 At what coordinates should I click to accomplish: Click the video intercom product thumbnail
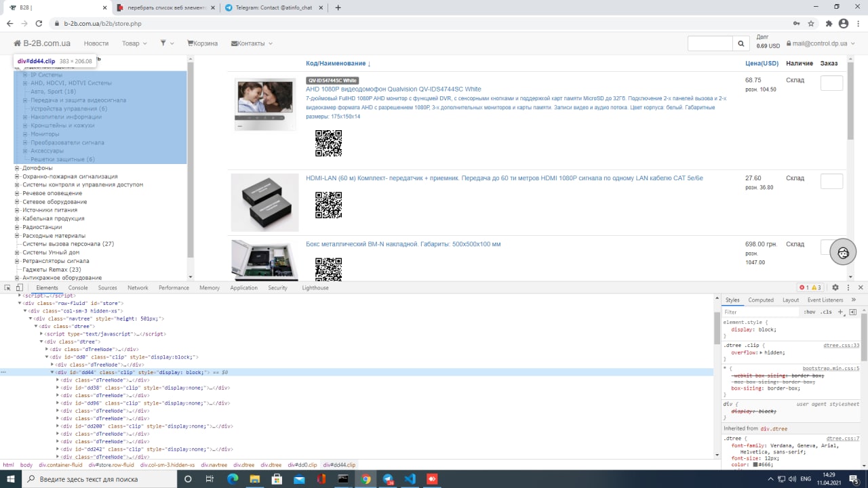[x=265, y=104]
